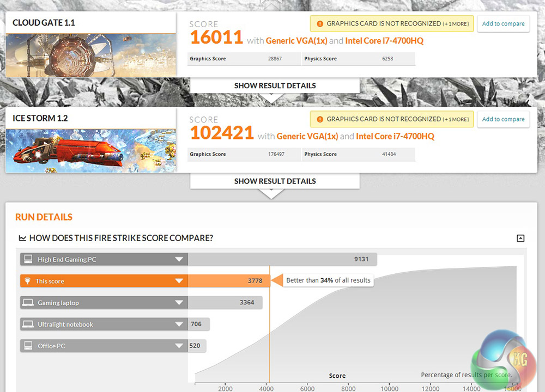Click the warning icon in Ice Storm alert
Image resolution: width=545 pixels, height=392 pixels.
[x=320, y=119]
